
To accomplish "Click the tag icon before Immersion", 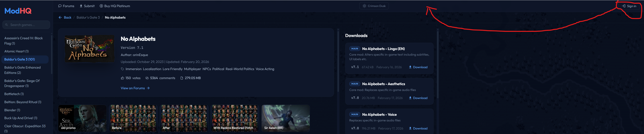I will (122, 69).
